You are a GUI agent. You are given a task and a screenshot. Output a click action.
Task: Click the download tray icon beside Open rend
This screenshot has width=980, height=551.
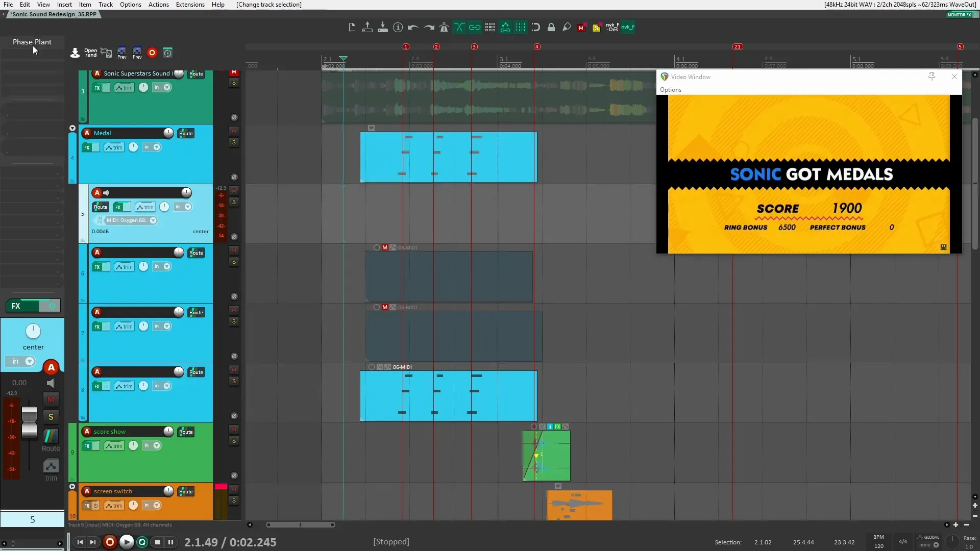75,53
